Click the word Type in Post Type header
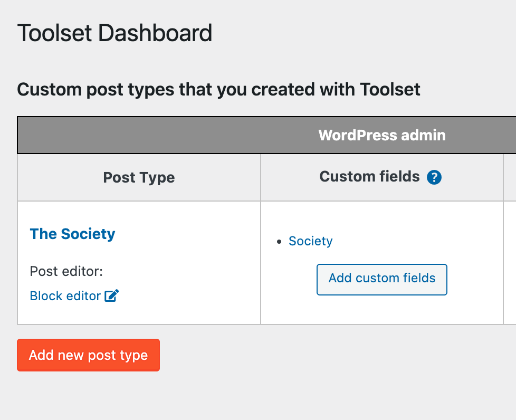This screenshot has height=420, width=516. [157, 178]
